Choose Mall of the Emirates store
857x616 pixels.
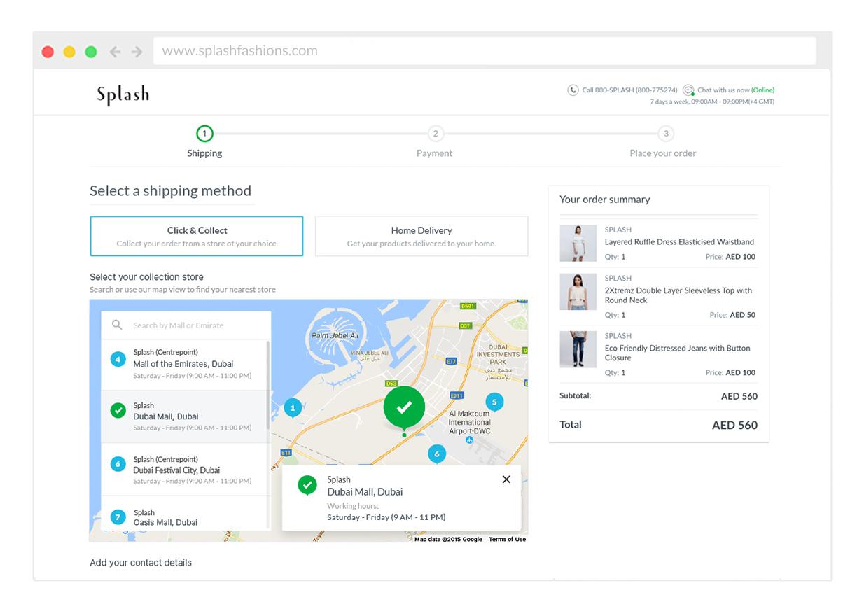[x=183, y=364]
